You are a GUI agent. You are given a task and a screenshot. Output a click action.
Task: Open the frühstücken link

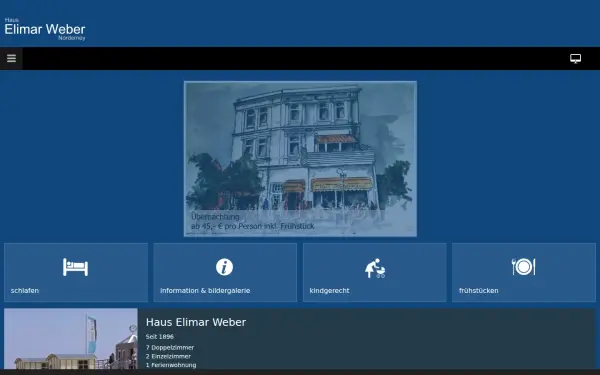(478, 291)
